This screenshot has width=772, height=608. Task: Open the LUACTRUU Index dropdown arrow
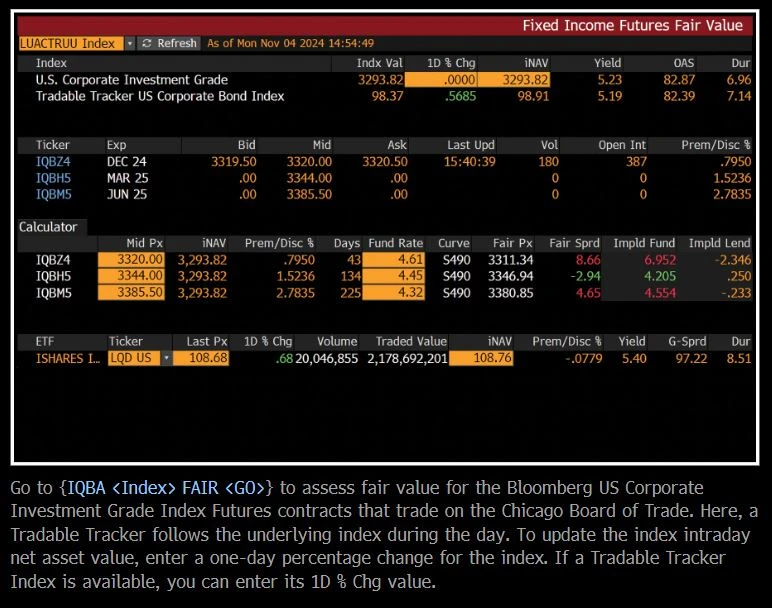130,43
